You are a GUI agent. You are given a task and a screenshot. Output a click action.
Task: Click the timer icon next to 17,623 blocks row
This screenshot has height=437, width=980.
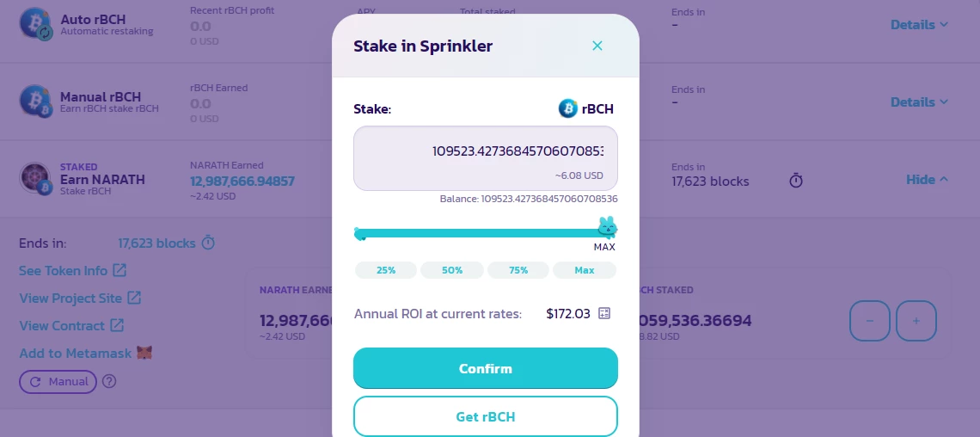click(796, 181)
